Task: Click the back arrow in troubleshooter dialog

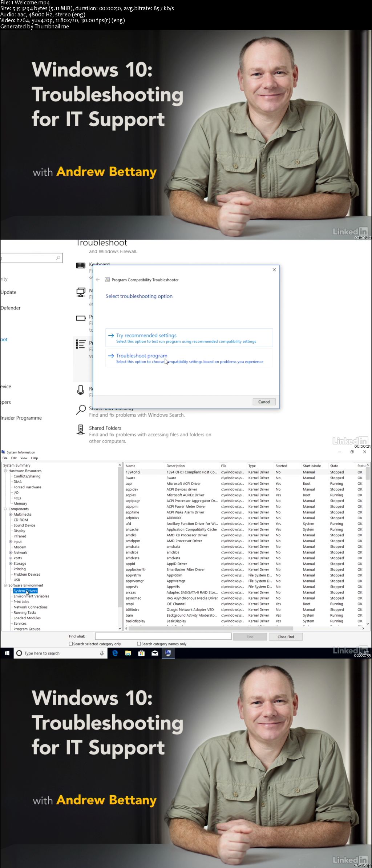Action: (x=97, y=280)
